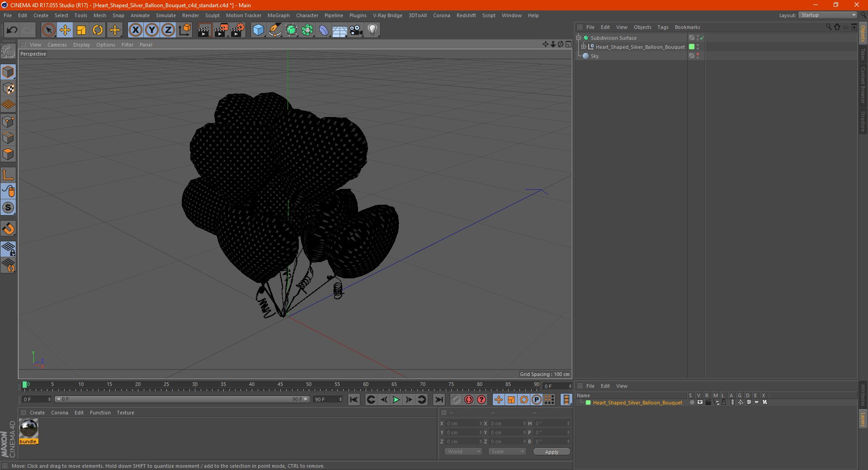
Task: Toggle layer render clapperboard icon
Action: (x=708, y=402)
